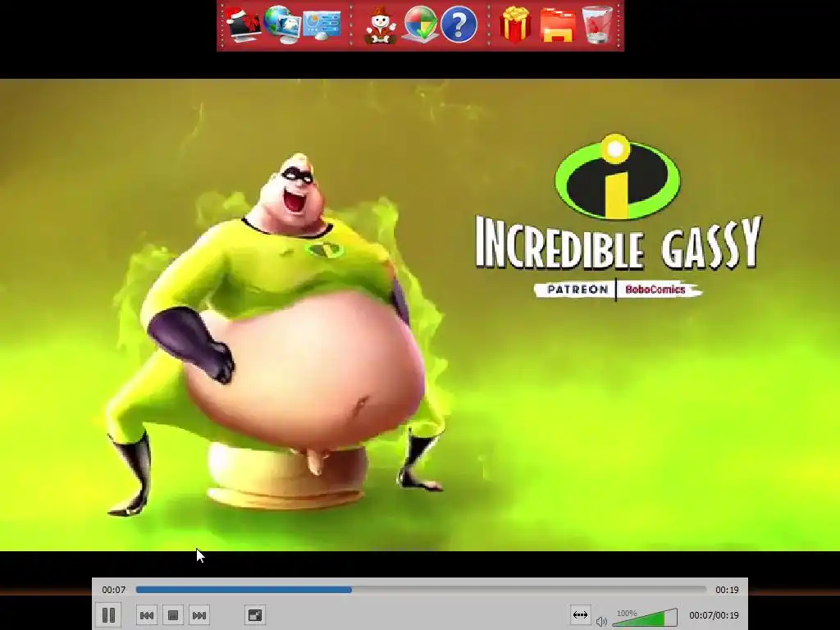The width and height of the screenshot is (840, 630).
Task: Click the total time 00:19 right of seek bar
Action: coord(727,590)
